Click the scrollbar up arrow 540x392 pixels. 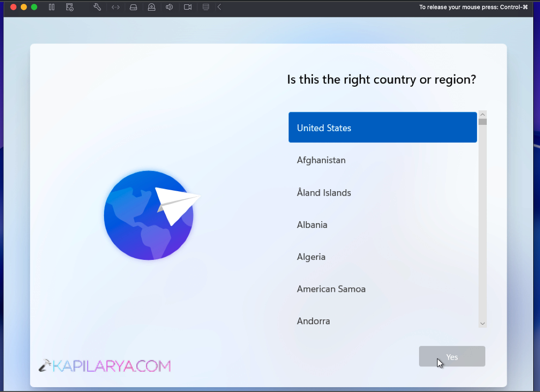482,114
